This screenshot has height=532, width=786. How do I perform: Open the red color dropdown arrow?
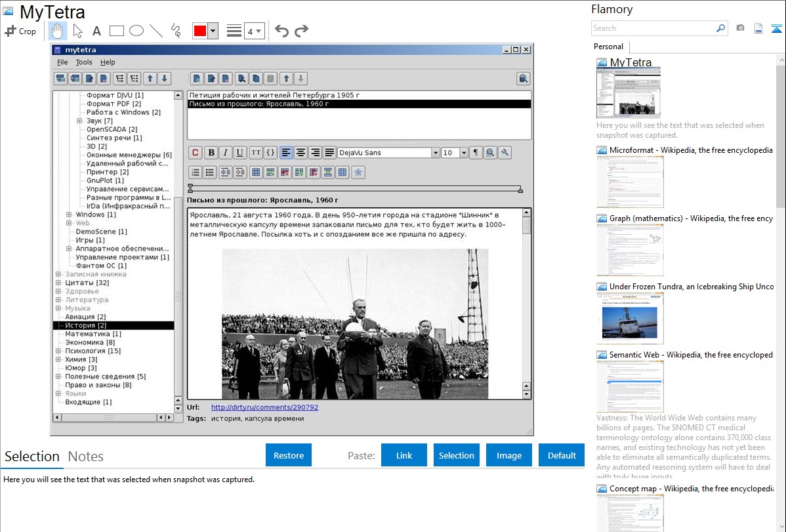[213, 31]
